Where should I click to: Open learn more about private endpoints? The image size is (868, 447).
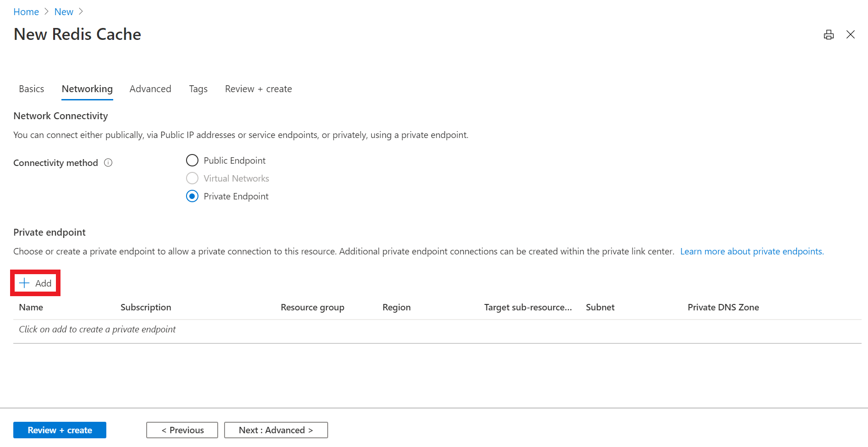tap(752, 251)
